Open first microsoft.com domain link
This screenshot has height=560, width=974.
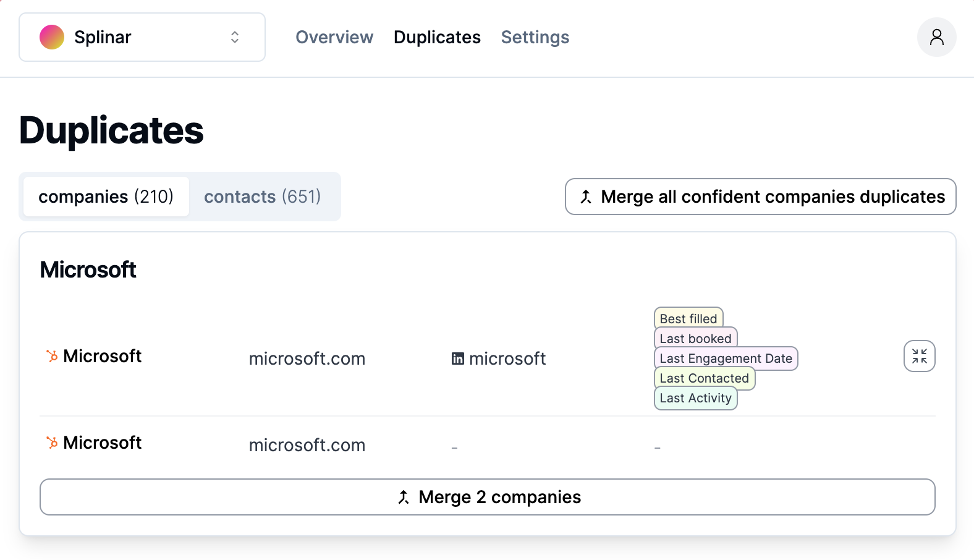[307, 358]
